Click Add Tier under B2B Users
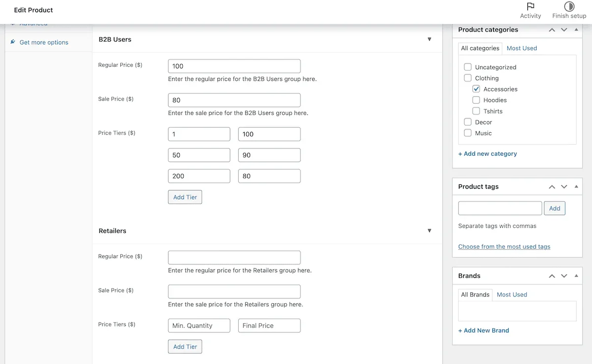 coord(185,197)
